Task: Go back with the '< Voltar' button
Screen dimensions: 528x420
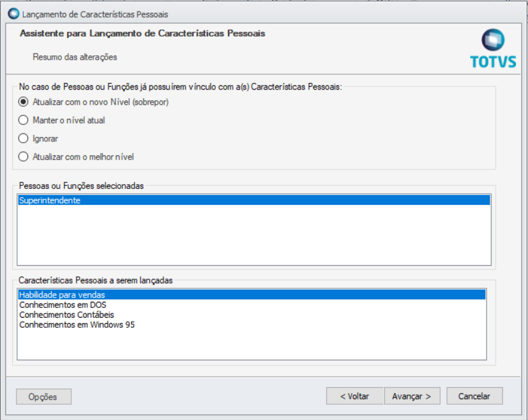Action: [x=355, y=396]
